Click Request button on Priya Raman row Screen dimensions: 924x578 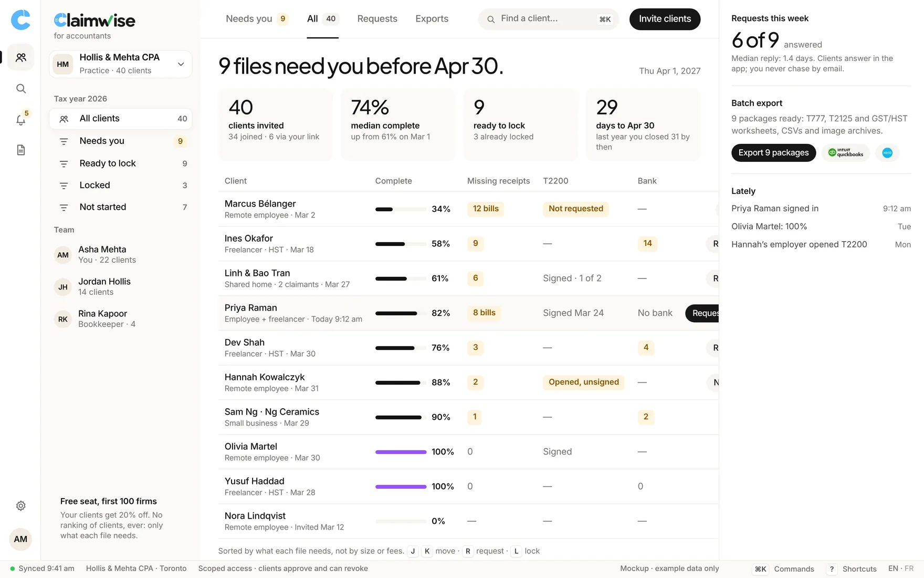click(x=702, y=313)
